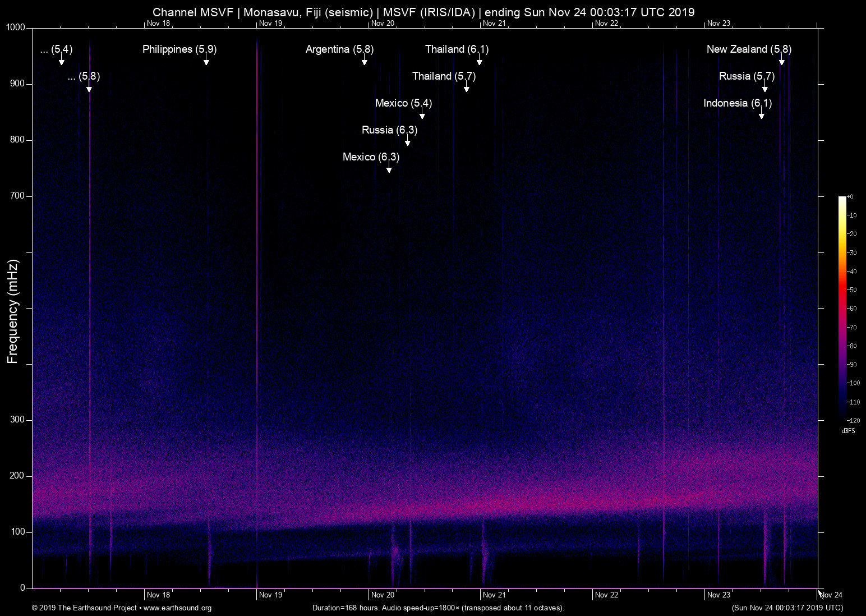Click the arrow marker under Indonesia (6.1)

[762, 114]
